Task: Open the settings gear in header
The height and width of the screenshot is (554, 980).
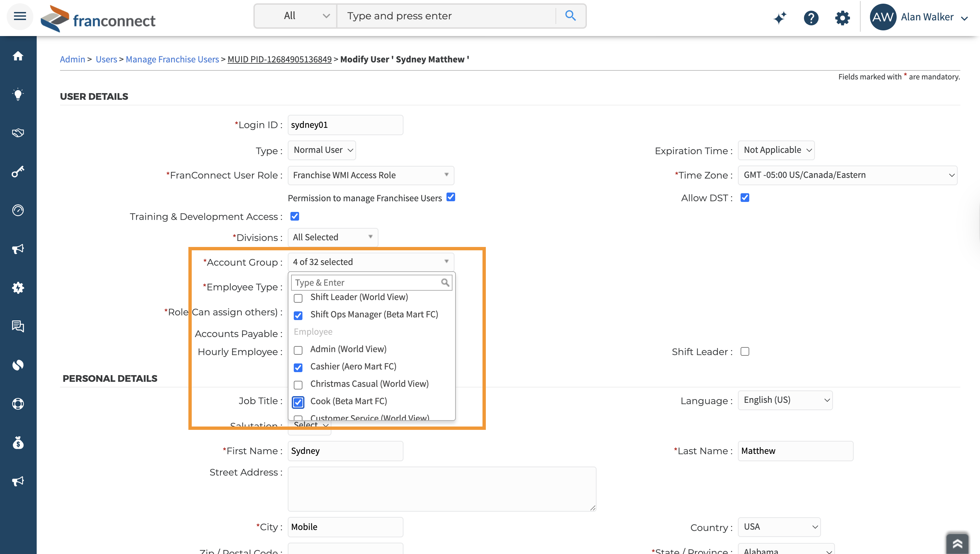Action: [x=842, y=17]
